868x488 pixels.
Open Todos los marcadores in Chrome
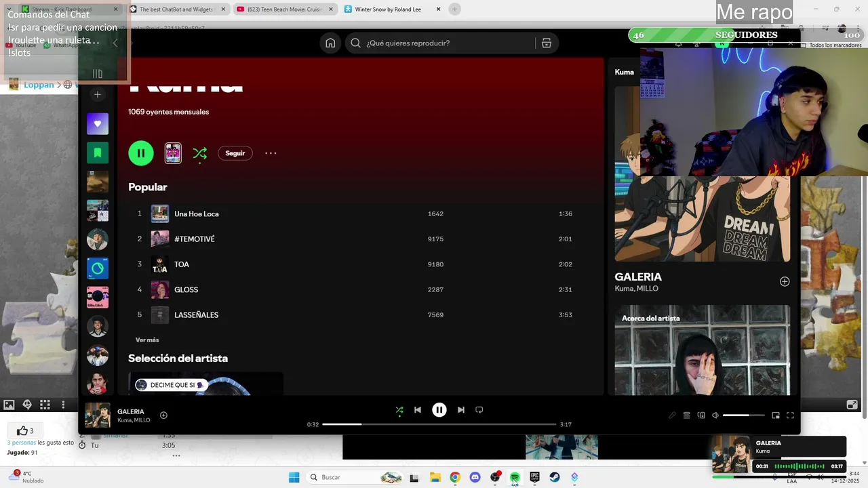tap(831, 45)
